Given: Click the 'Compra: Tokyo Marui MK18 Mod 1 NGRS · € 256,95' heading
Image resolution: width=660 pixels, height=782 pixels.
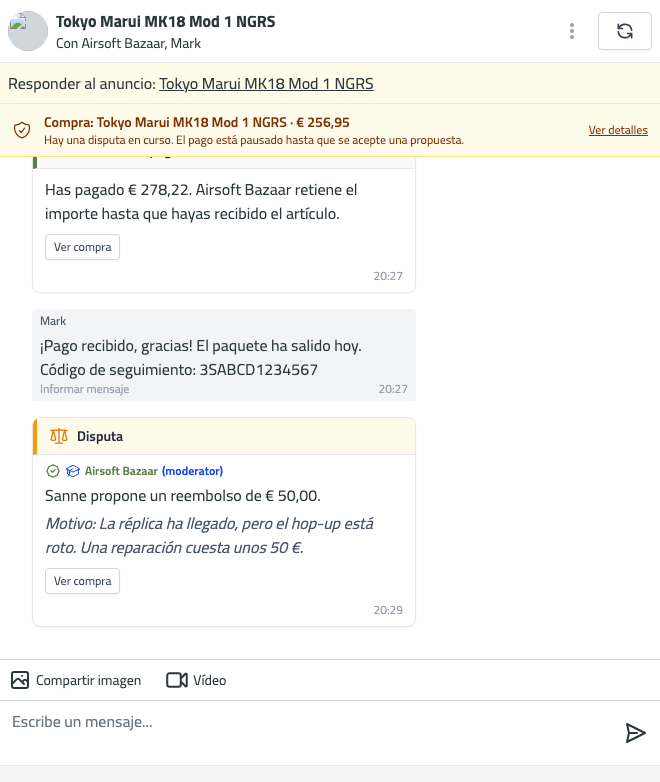Looking at the screenshot, I should [197, 122].
